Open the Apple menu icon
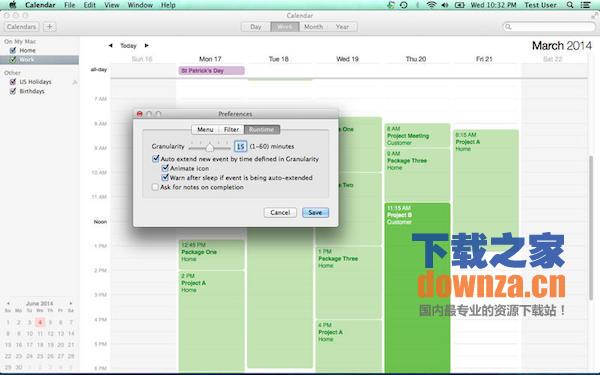This screenshot has height=375, width=600. tap(12, 5)
